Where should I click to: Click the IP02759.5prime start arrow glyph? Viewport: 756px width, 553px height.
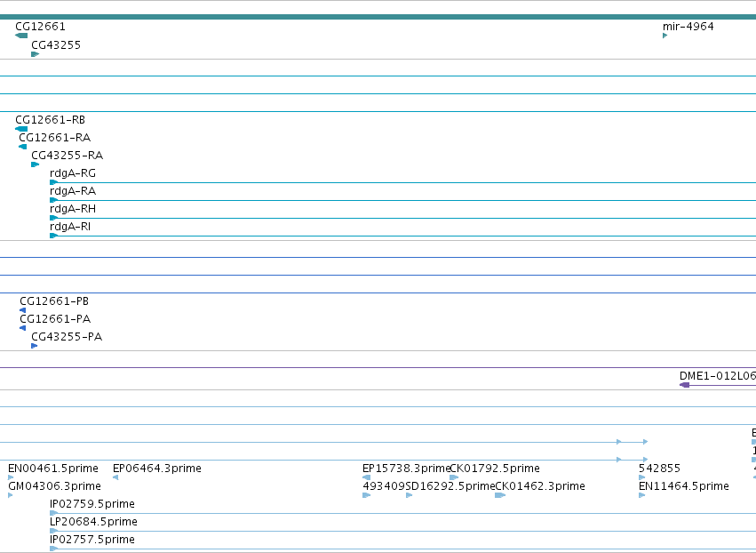pos(53,513)
